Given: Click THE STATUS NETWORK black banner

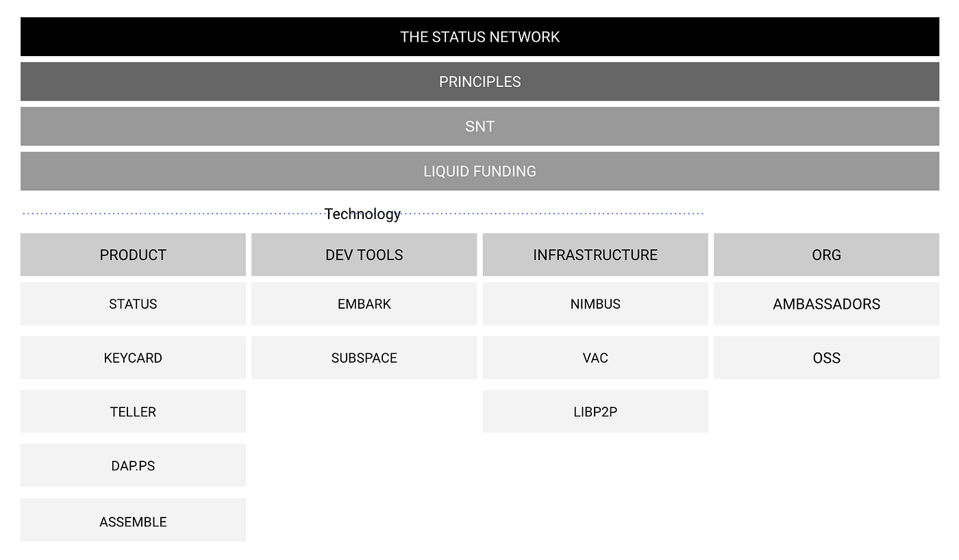Looking at the screenshot, I should tap(480, 37).
